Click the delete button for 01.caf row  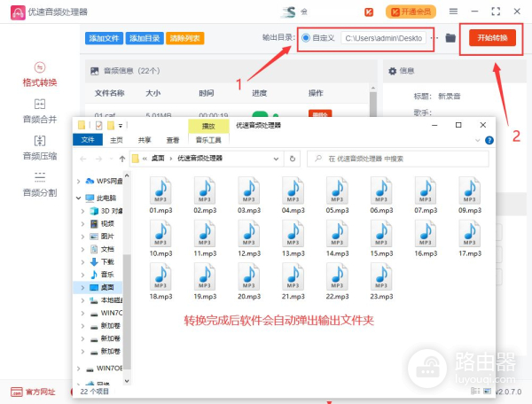[x=320, y=113]
